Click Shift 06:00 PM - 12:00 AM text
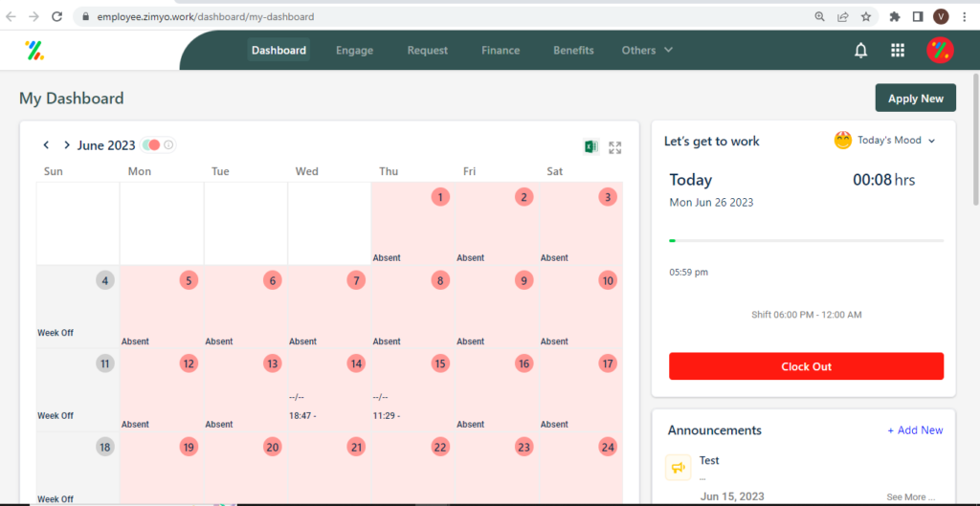Viewport: 980px width, 506px height. click(x=806, y=315)
